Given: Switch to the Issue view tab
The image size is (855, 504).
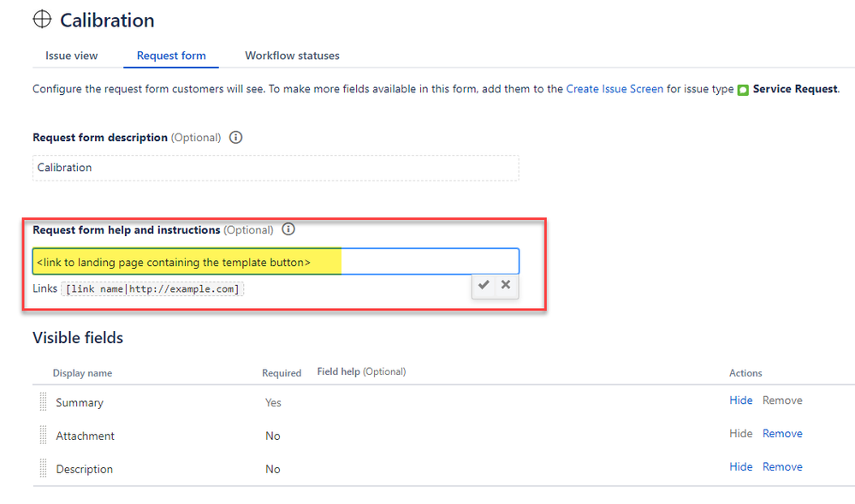Looking at the screenshot, I should point(72,56).
